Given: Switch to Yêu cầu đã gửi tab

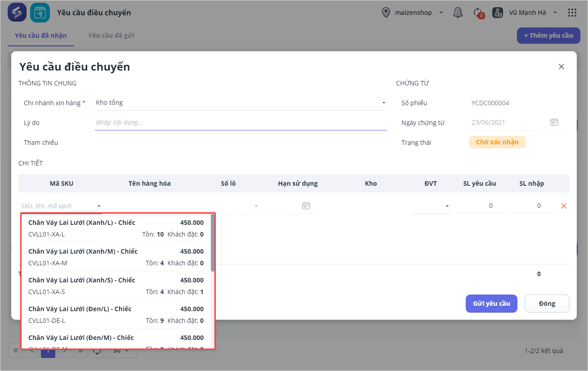Looking at the screenshot, I should [x=111, y=36].
